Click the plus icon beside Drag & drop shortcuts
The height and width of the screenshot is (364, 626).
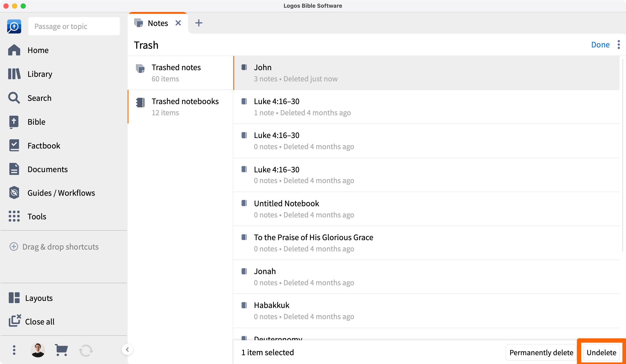(x=14, y=247)
